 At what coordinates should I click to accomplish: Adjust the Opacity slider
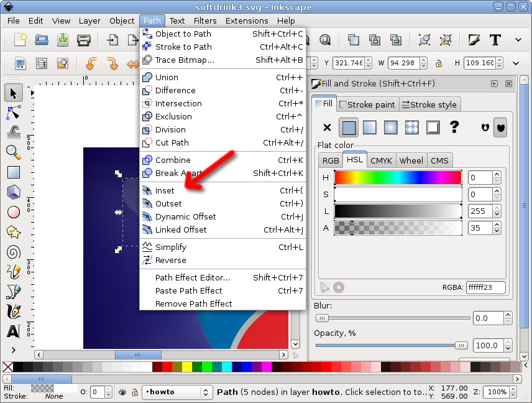(391, 346)
